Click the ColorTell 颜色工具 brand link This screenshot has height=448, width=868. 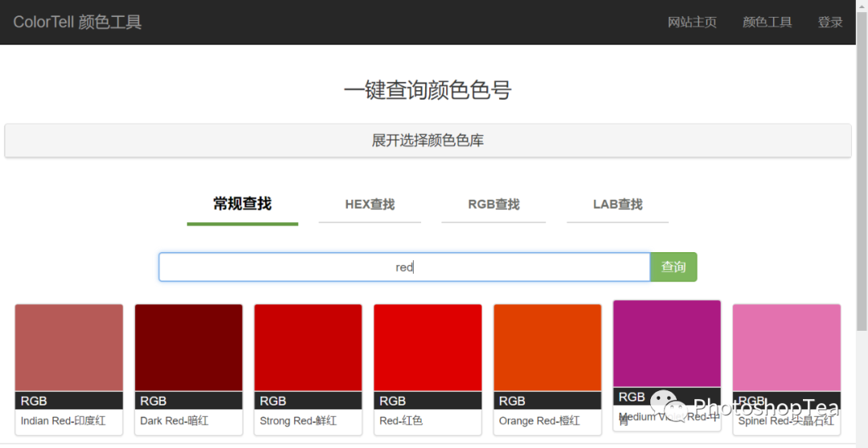pos(77,22)
